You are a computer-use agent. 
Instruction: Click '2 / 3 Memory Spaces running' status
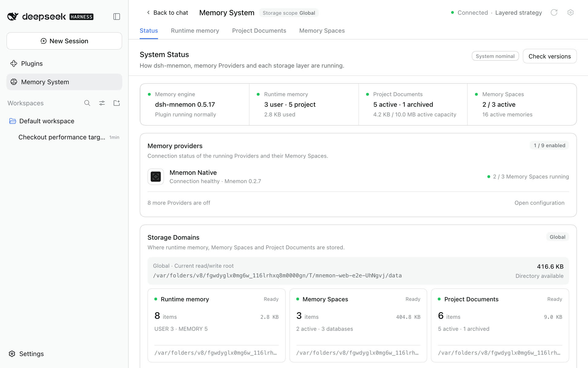tap(528, 177)
